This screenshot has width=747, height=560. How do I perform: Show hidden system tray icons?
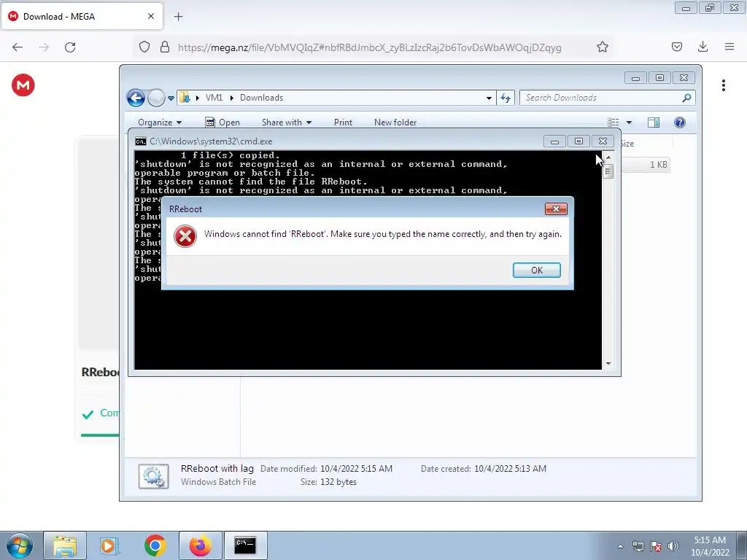(620, 547)
